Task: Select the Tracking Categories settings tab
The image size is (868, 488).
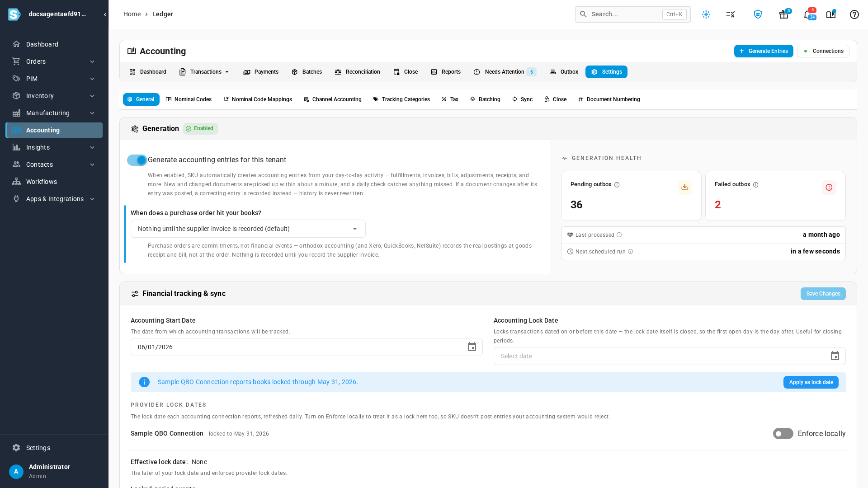Action: [x=401, y=99]
